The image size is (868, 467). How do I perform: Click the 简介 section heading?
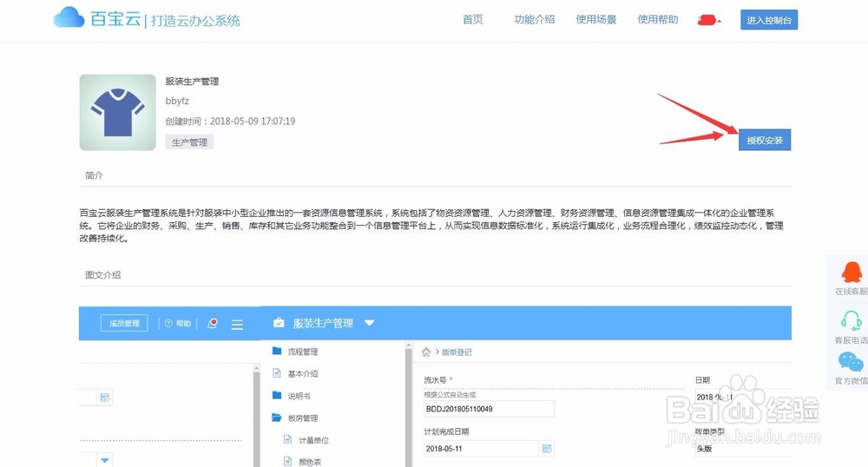[94, 175]
